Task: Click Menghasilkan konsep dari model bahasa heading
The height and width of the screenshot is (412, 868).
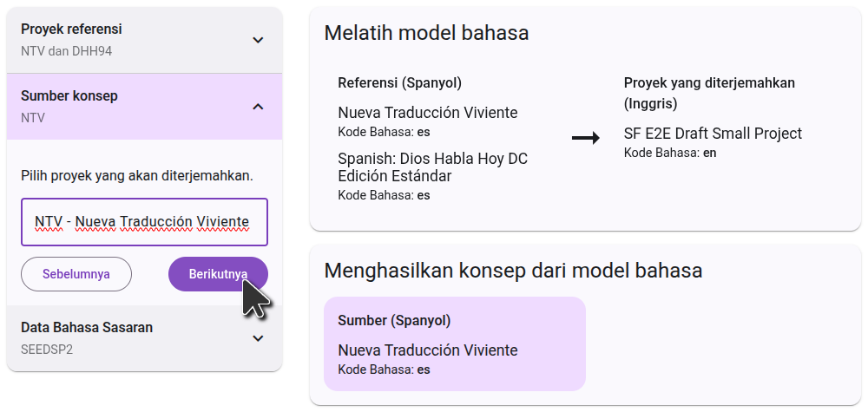Action: pyautogui.click(x=513, y=271)
